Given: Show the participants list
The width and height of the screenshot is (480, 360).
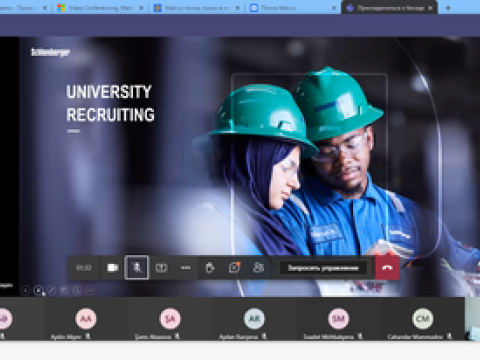Looking at the screenshot, I should click(259, 268).
